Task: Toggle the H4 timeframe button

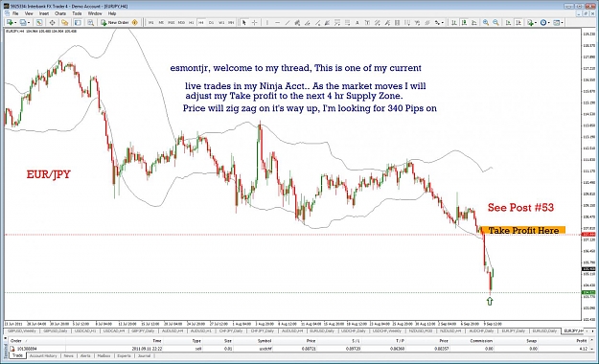Action: tap(201, 23)
